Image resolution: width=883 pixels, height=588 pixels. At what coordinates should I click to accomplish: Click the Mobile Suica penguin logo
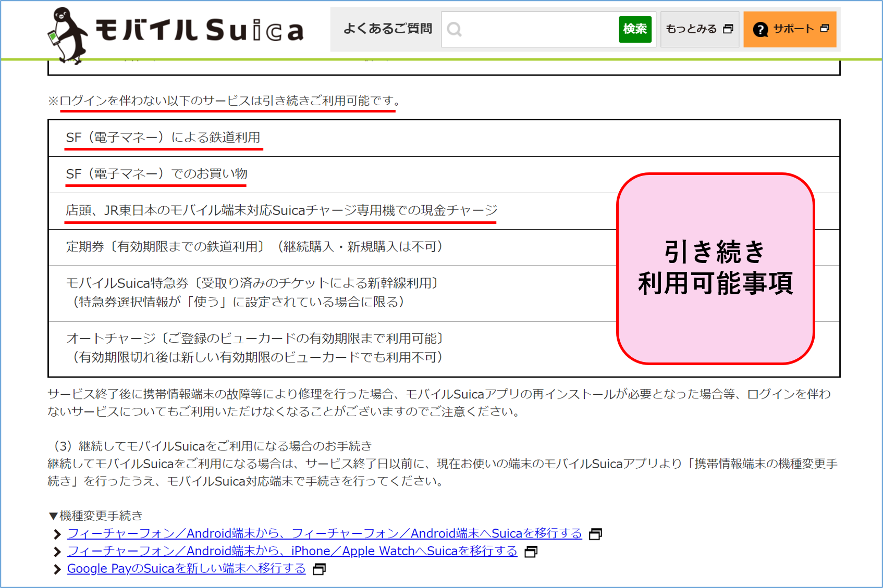click(67, 35)
